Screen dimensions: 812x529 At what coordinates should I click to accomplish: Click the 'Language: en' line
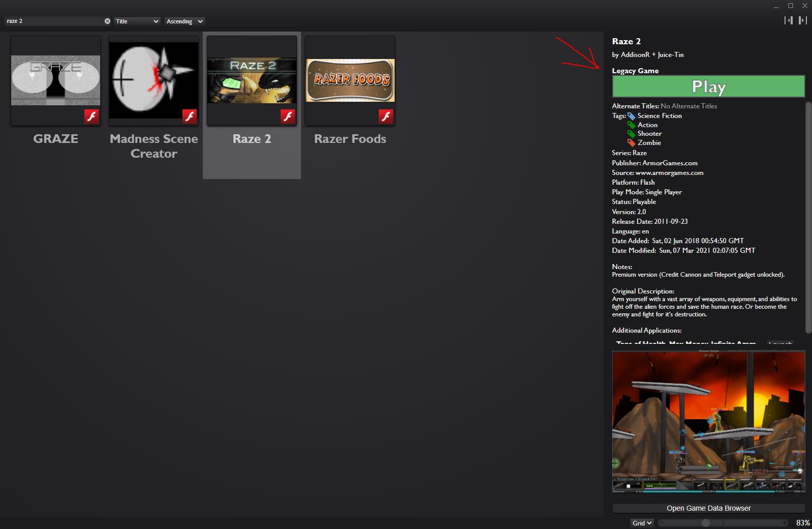(x=630, y=231)
